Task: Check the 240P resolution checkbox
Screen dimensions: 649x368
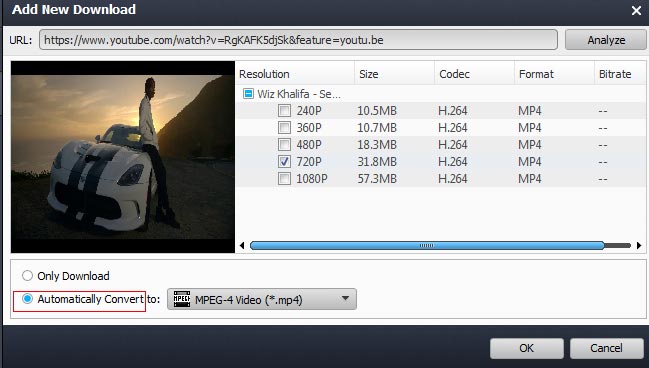Action: pos(284,111)
